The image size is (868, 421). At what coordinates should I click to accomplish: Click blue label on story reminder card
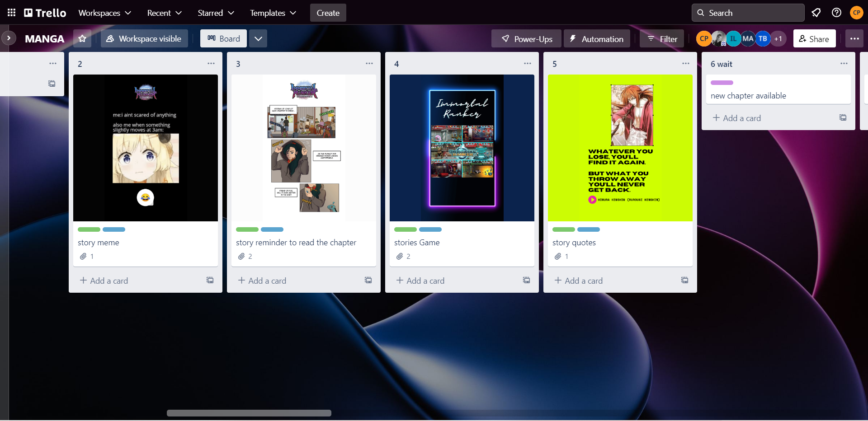click(272, 229)
